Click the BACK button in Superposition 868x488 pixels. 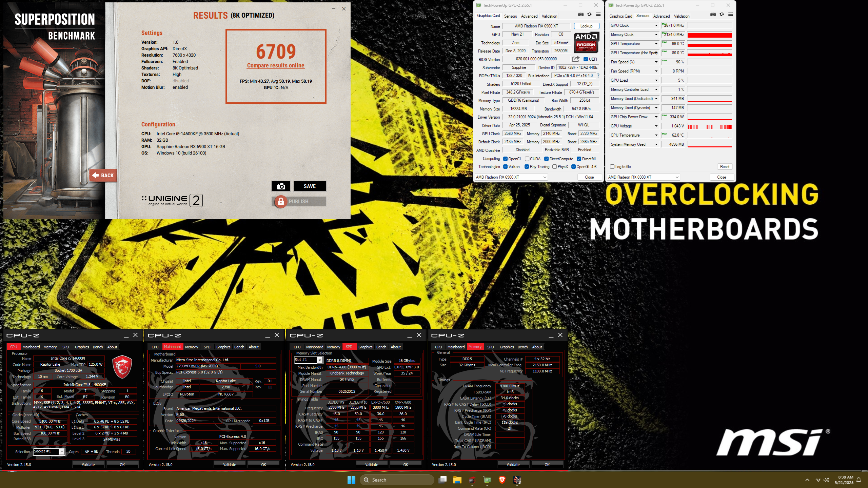103,176
